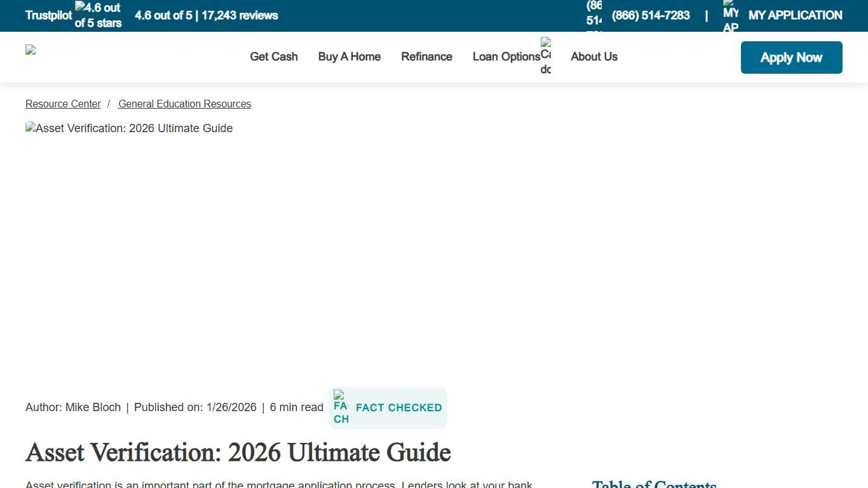Select the Buy A Home nav item
The width and height of the screenshot is (868, 488).
pyautogui.click(x=349, y=57)
